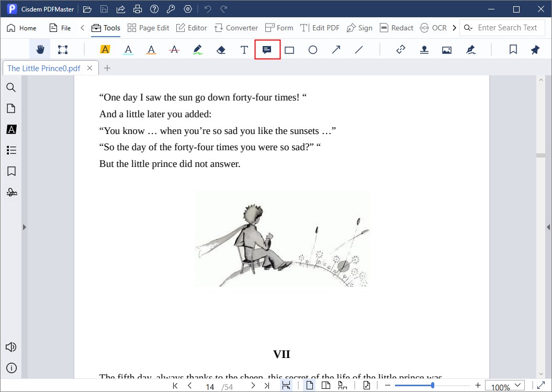This screenshot has width=552, height=392.
Task: Click the speaker read-aloud icon
Action: tap(11, 347)
